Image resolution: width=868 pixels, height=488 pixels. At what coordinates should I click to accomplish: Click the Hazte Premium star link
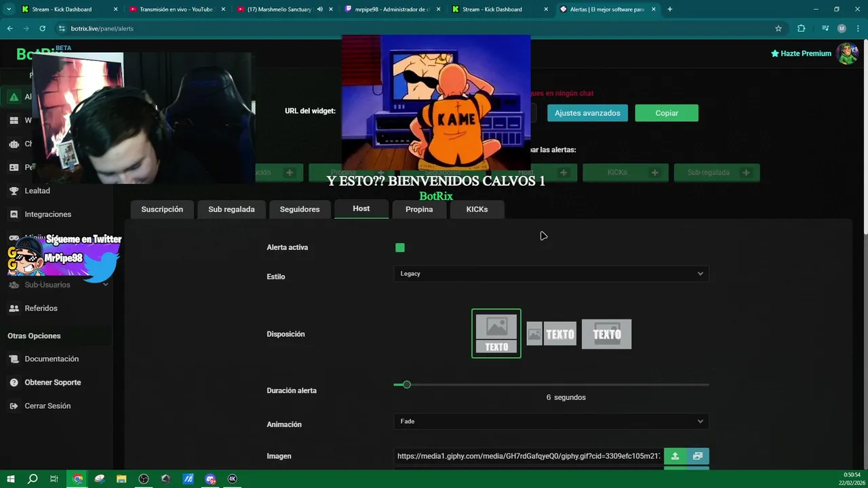click(x=801, y=54)
